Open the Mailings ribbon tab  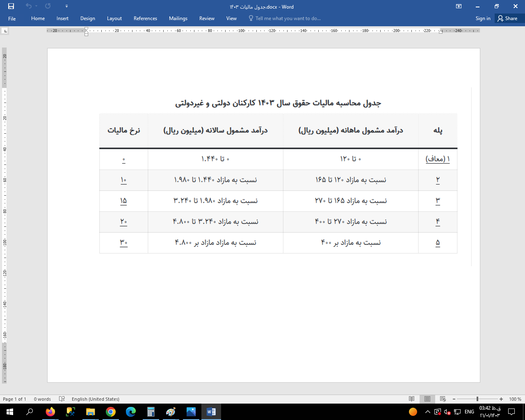(x=178, y=18)
